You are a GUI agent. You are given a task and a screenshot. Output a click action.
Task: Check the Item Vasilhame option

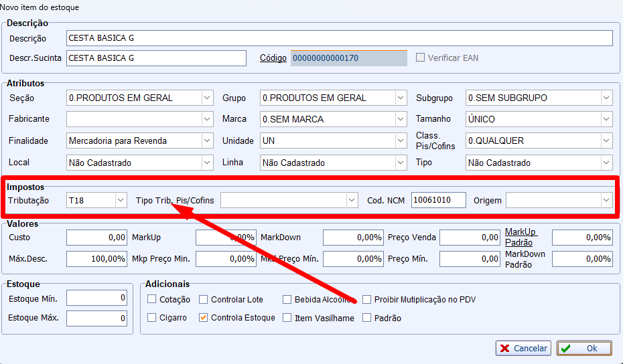(x=287, y=318)
